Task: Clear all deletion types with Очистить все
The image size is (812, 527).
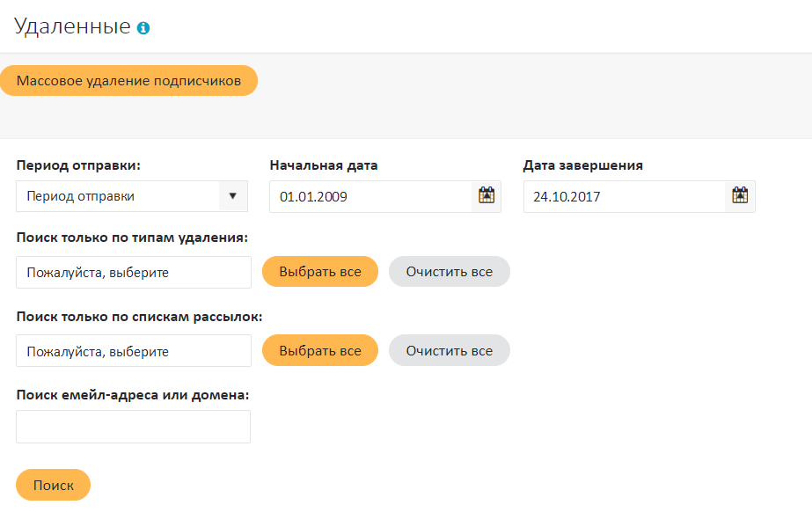Action: pos(449,272)
